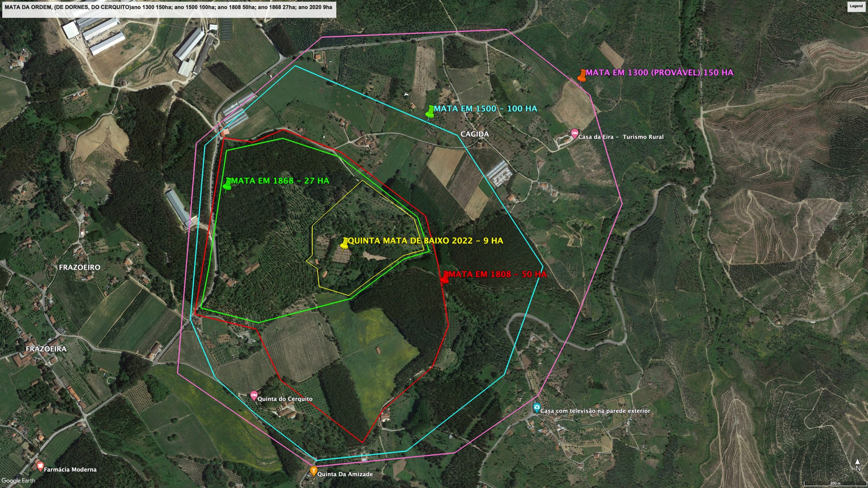Click the green pushpin for Mata em 1868
Screen dimensions: 868x488
click(228, 184)
